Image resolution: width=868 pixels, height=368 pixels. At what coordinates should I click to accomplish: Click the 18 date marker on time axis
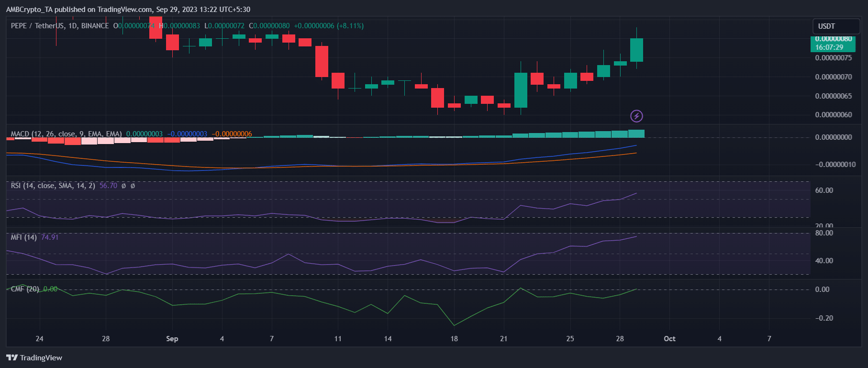[x=454, y=339]
